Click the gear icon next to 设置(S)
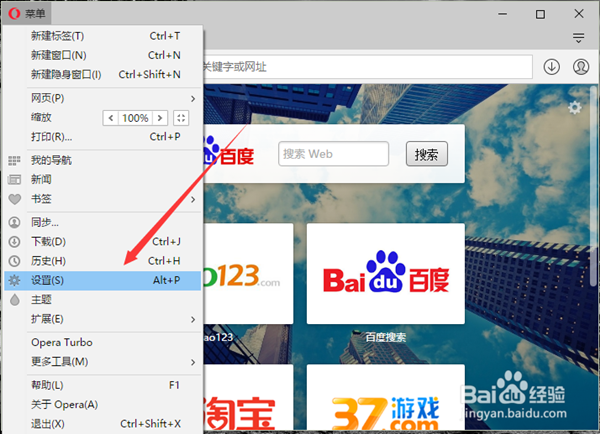Viewport: 600px width, 434px height. [x=15, y=281]
